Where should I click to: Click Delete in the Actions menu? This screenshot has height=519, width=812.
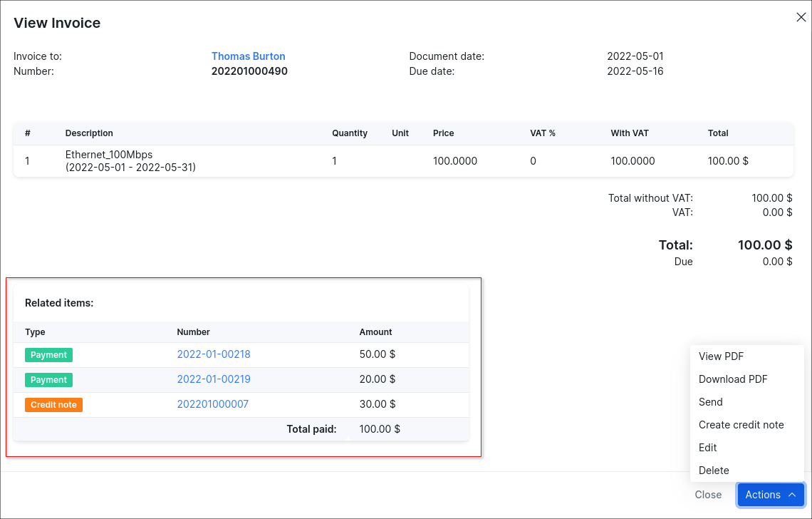click(x=714, y=471)
